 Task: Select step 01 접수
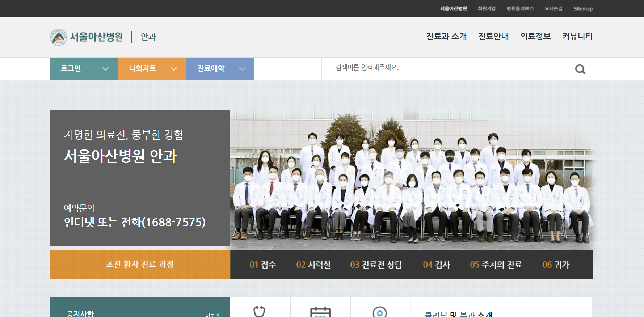click(x=263, y=265)
